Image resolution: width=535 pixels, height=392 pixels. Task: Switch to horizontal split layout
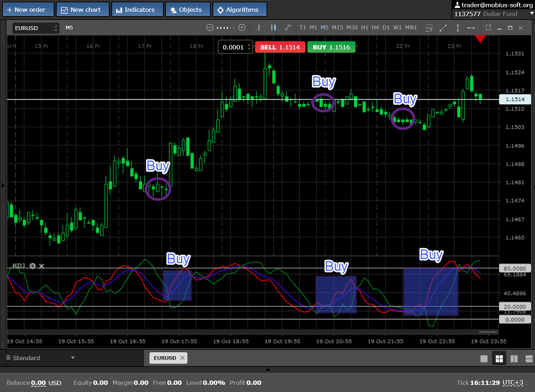(x=529, y=358)
